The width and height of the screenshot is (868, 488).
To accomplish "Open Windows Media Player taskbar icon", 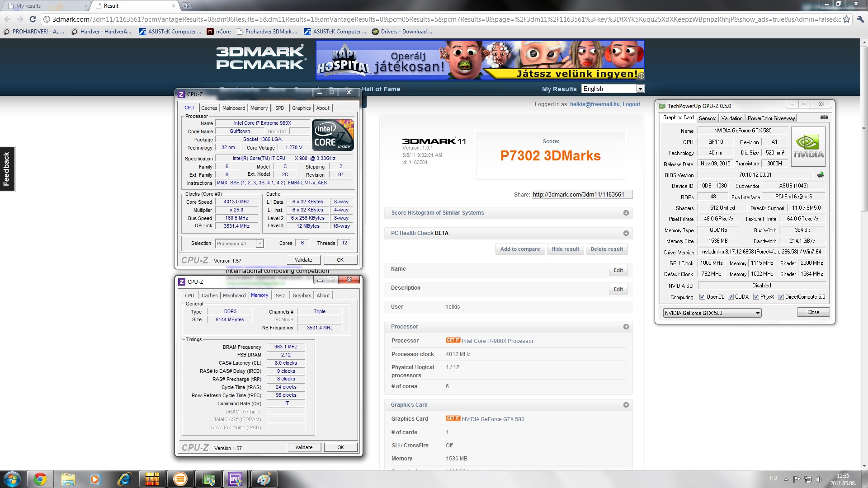I will tap(95, 479).
